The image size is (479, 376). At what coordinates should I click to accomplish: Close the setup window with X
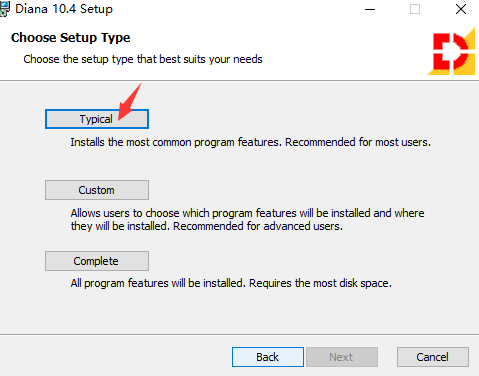tap(461, 9)
